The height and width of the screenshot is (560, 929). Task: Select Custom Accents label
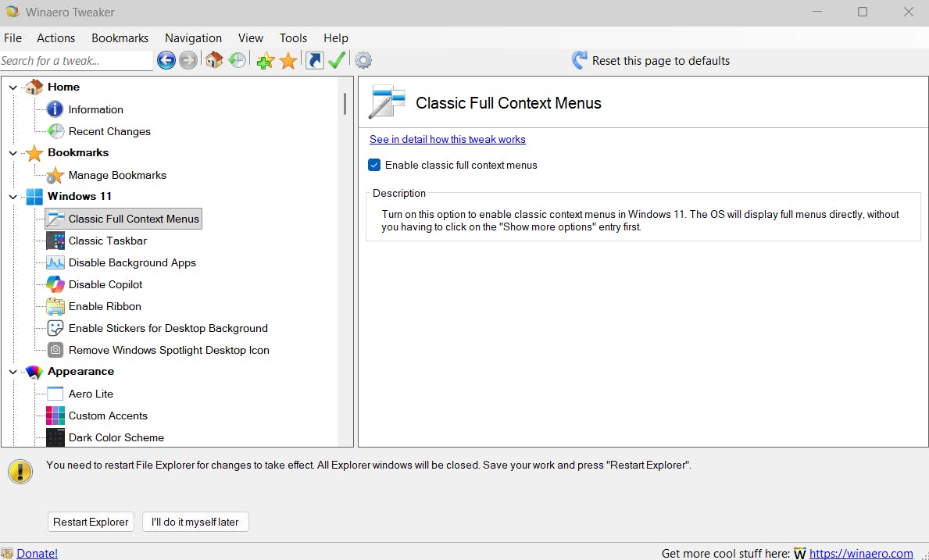(x=108, y=416)
